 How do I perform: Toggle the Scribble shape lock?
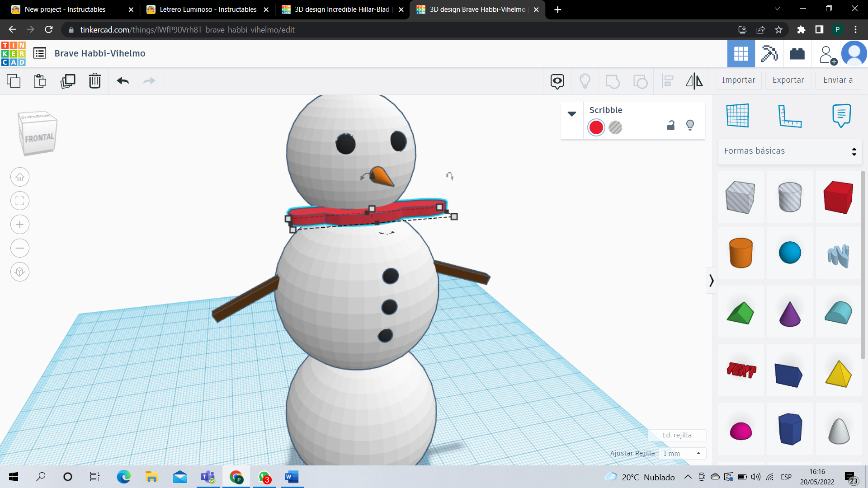tap(671, 126)
